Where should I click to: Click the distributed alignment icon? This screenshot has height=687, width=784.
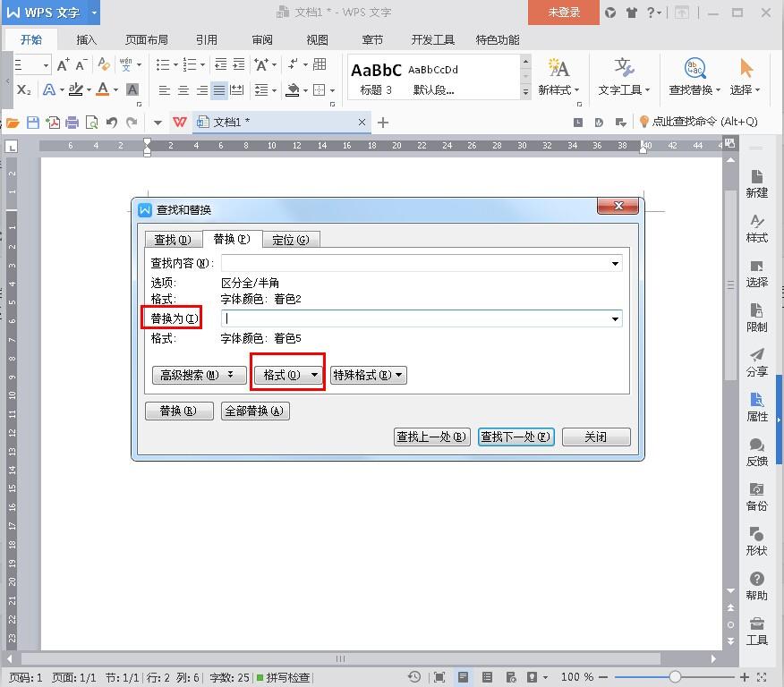pyautogui.click(x=236, y=90)
